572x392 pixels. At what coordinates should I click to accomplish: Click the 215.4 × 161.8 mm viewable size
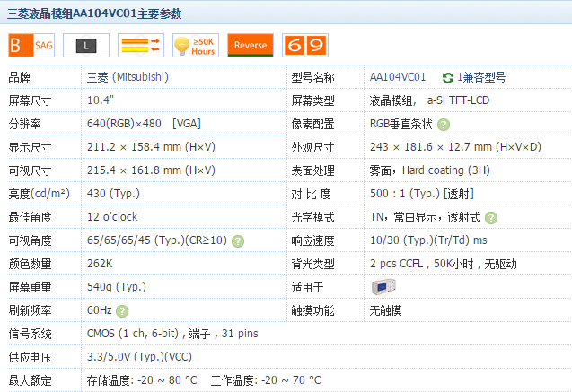tap(151, 170)
